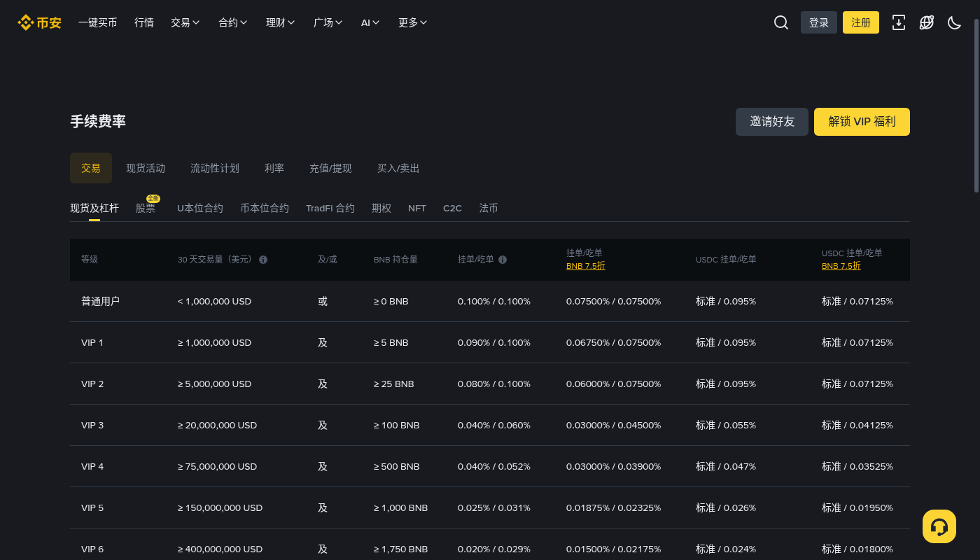This screenshot has height=560, width=980.
Task: Click the VIP 3 level cell
Action: [92, 425]
